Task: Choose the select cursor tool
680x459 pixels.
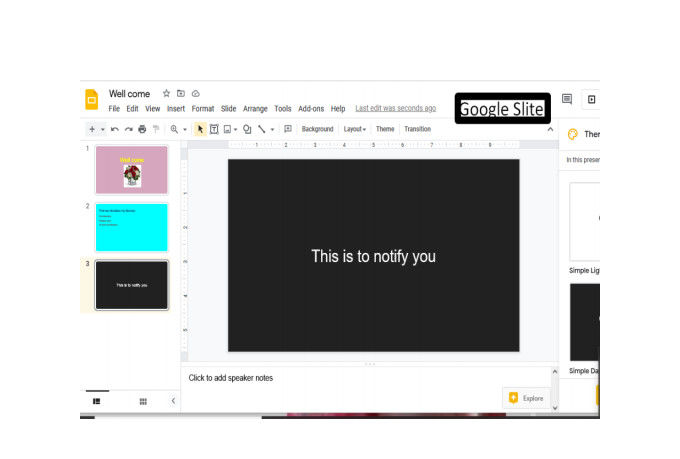Action: click(200, 129)
